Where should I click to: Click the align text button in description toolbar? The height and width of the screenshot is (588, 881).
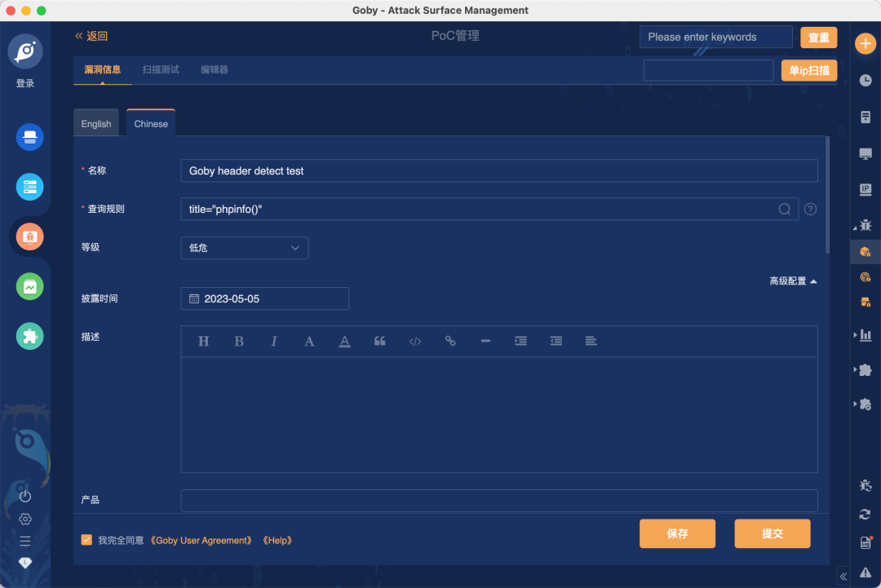point(591,341)
